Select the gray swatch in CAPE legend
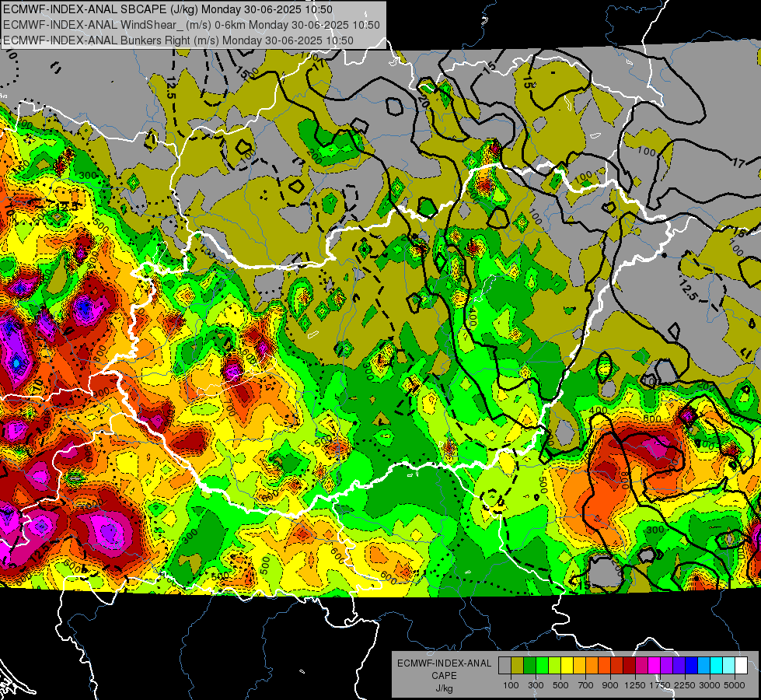Screen dimensions: 761x700 click(504, 666)
